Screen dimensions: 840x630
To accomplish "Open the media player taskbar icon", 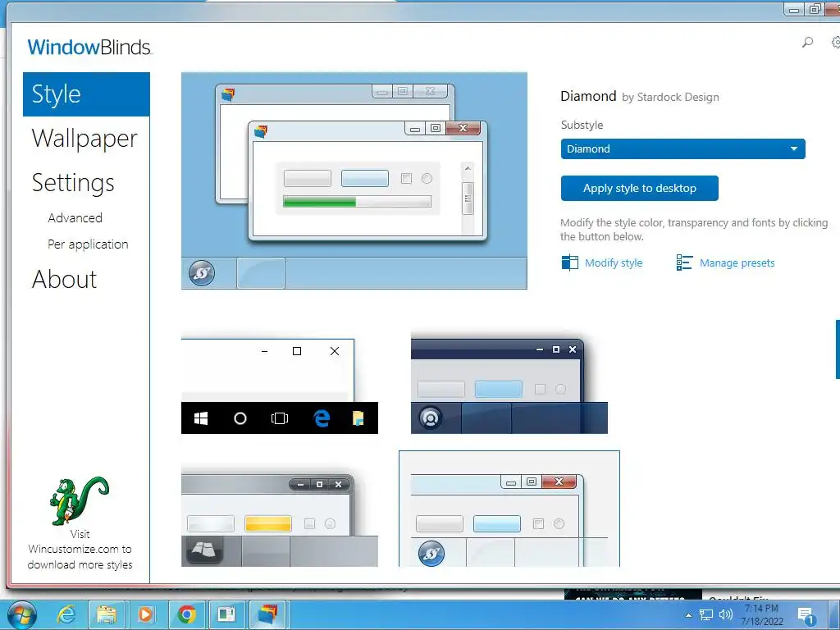I will click(146, 615).
